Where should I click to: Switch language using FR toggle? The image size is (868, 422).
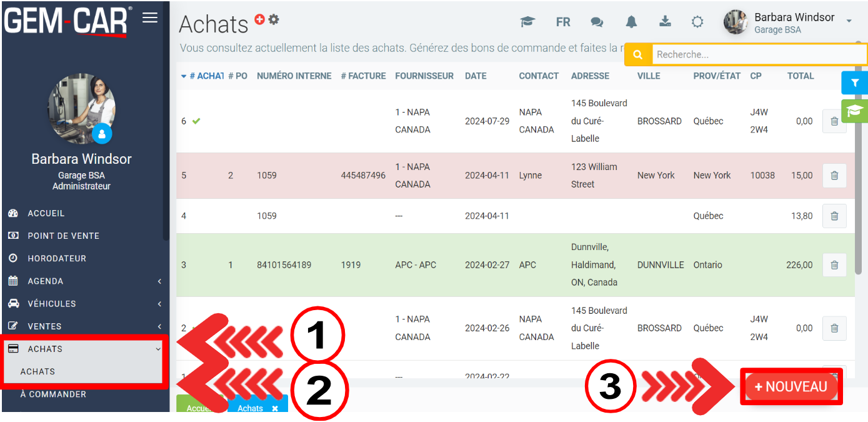(x=563, y=22)
